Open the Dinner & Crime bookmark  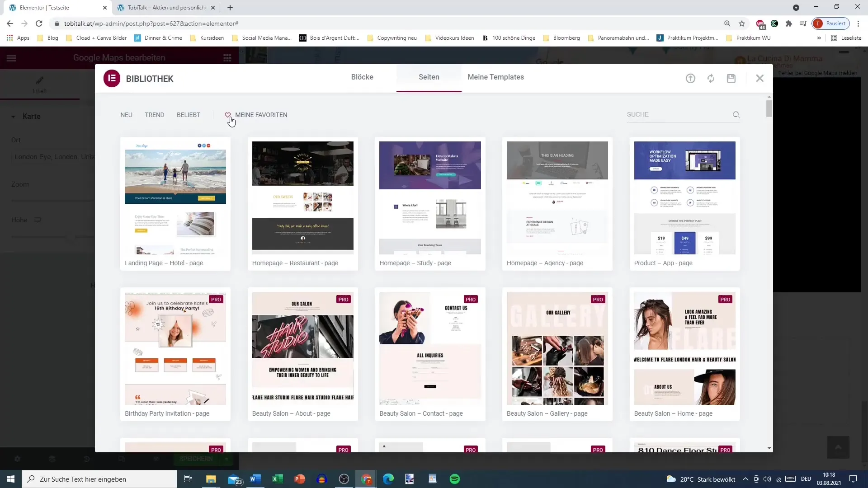click(158, 38)
